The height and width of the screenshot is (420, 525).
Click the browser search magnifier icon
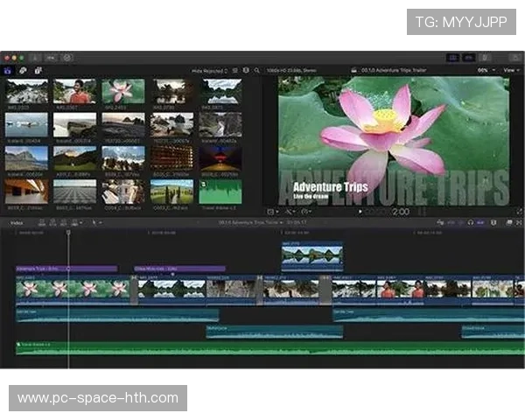256,70
